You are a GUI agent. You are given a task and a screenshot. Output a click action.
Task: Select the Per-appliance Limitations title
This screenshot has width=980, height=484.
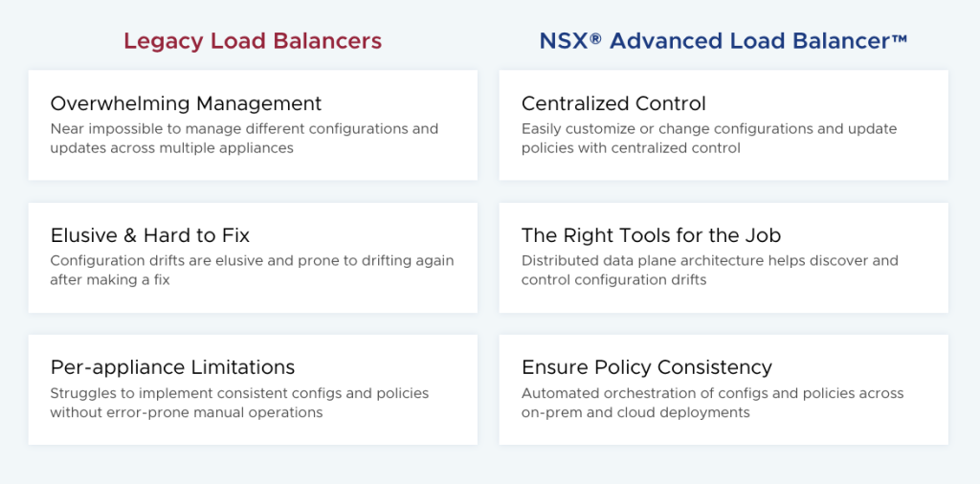coord(172,367)
